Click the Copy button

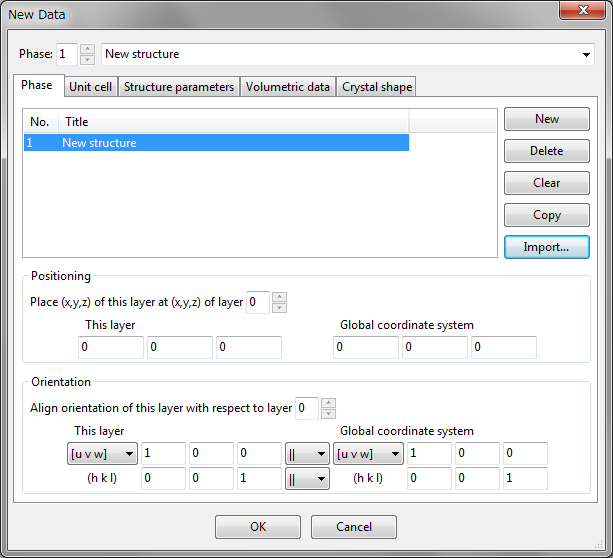546,215
